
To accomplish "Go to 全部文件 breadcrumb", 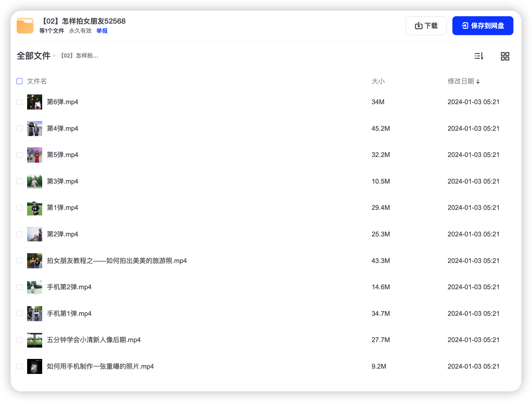I will tap(33, 56).
